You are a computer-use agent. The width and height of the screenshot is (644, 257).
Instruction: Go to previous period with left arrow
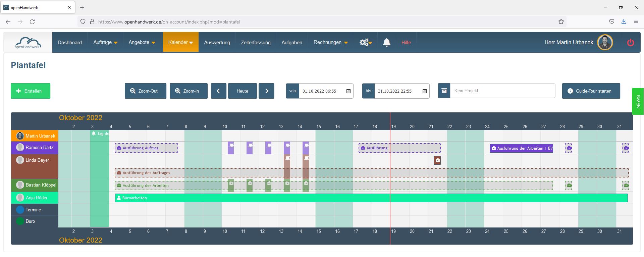pyautogui.click(x=218, y=91)
